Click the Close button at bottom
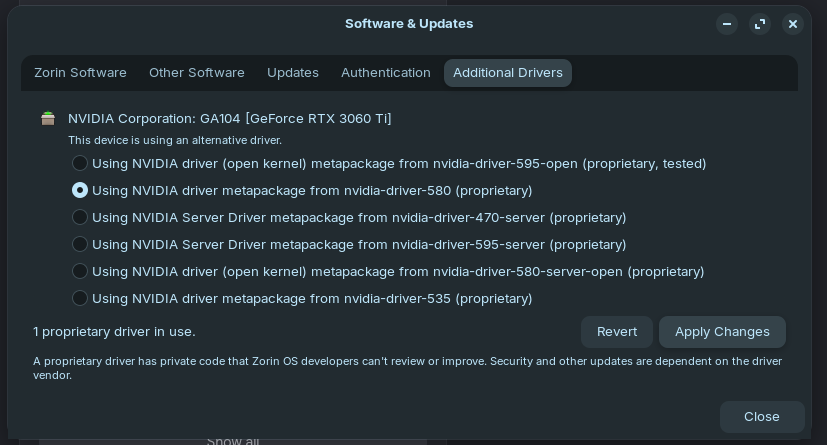 click(762, 417)
